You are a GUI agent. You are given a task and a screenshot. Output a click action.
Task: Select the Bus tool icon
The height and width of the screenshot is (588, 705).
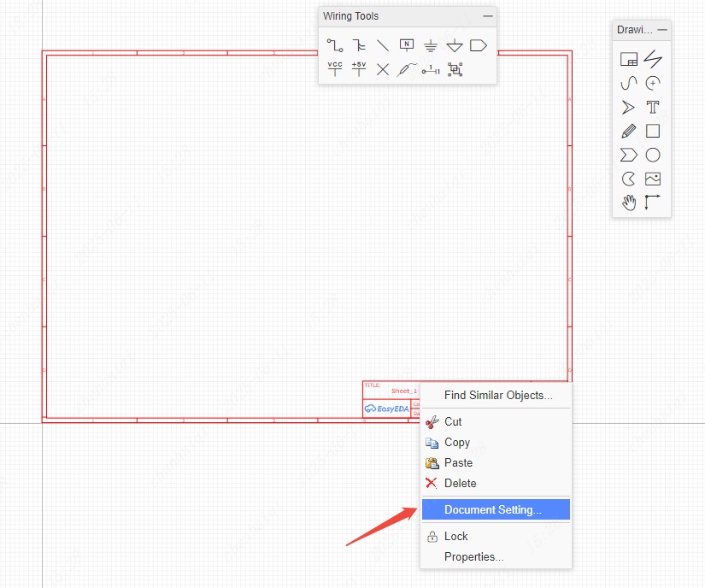pos(359,45)
